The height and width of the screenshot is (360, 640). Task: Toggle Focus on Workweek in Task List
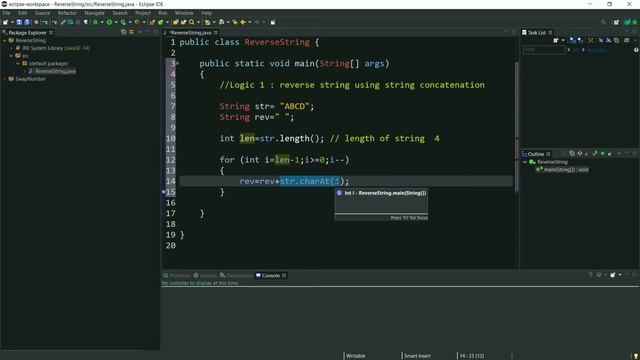click(x=591, y=40)
